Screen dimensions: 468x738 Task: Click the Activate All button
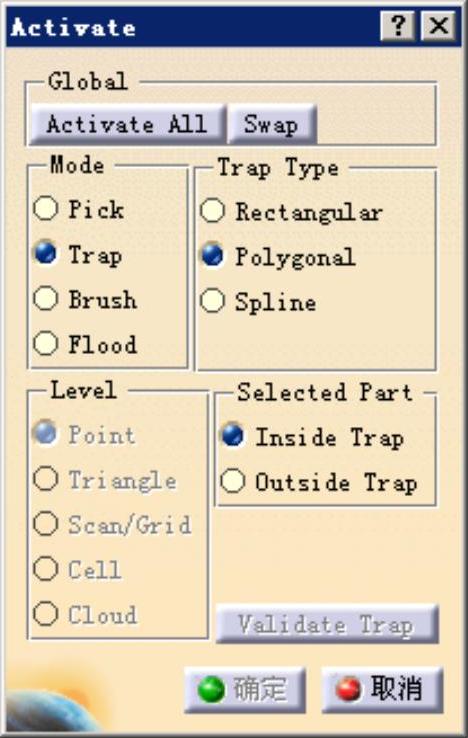(x=127, y=124)
